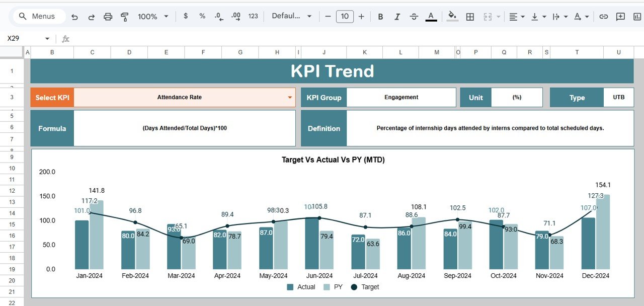644x306 pixels.
Task: Open the borders tool
Action: coord(469,16)
